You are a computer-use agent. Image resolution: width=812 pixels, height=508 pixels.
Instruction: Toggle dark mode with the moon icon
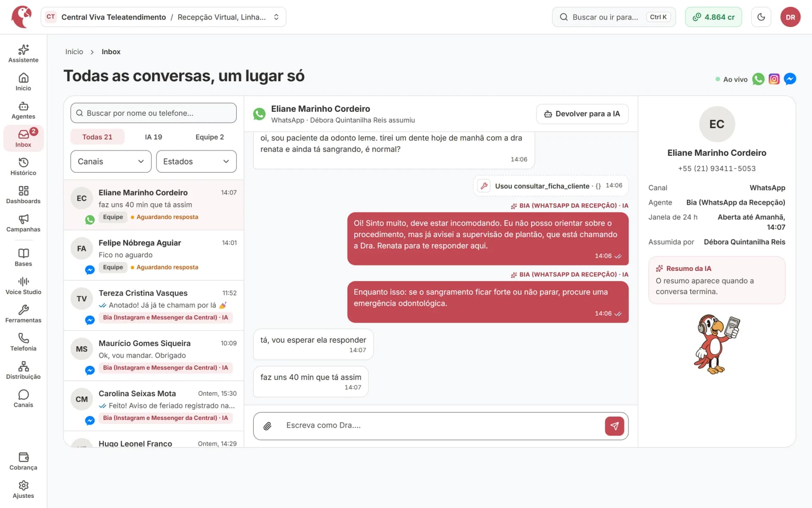pos(761,17)
